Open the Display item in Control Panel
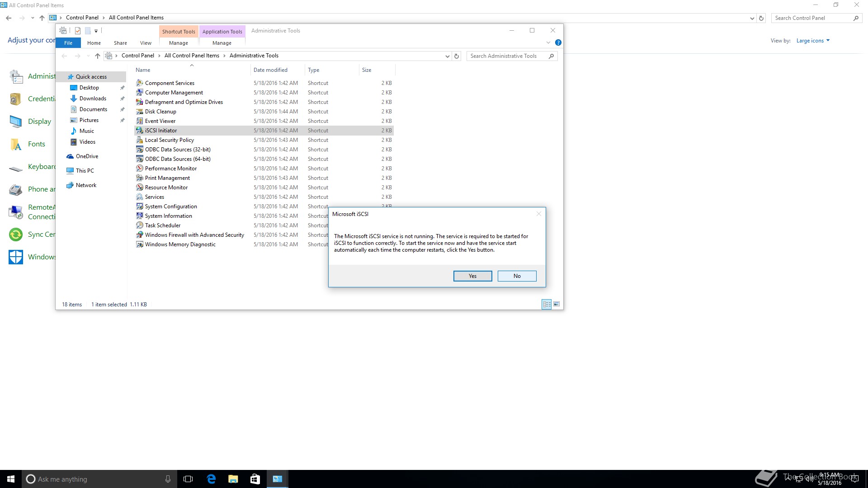This screenshot has width=868, height=488. click(39, 122)
